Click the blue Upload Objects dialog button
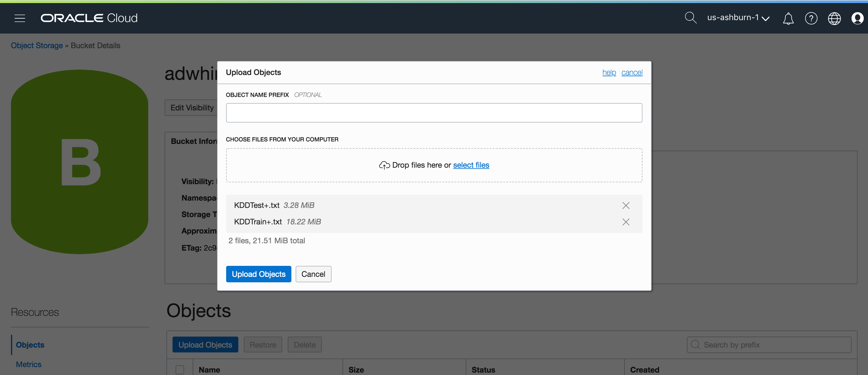The image size is (868, 375). coord(258,274)
